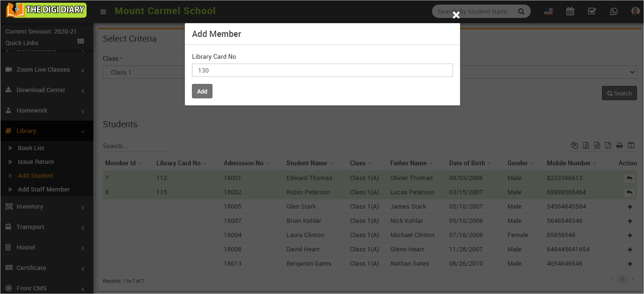This screenshot has height=294, width=644.
Task: Open the task checklist icon in header
Action: (x=591, y=12)
